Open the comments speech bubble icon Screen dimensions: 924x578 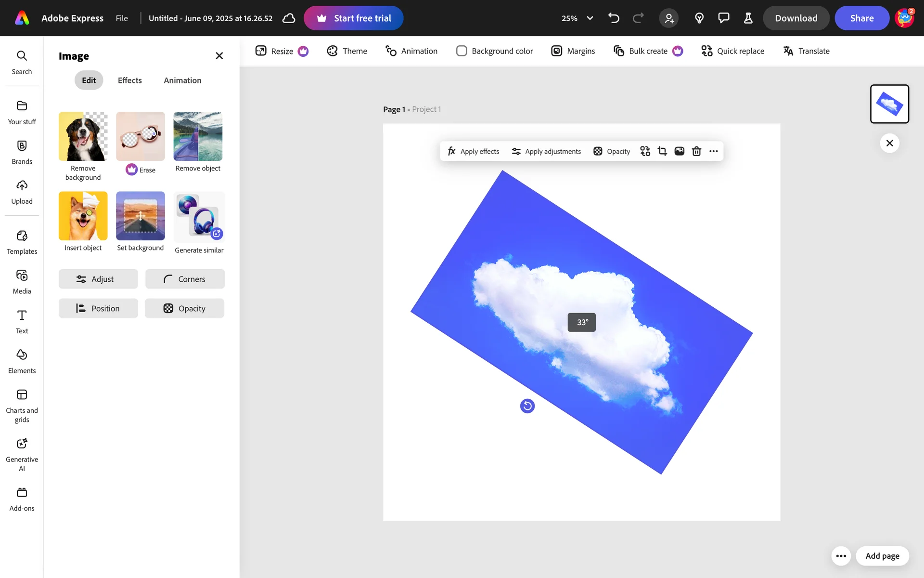click(x=723, y=18)
